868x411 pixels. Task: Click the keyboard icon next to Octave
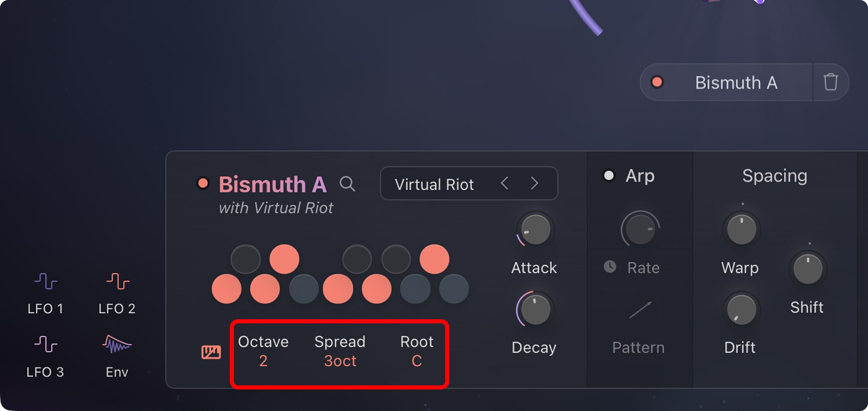tap(211, 352)
